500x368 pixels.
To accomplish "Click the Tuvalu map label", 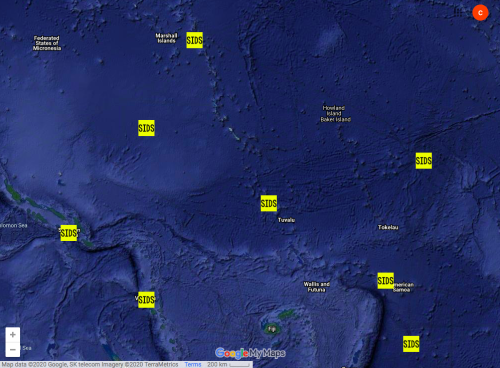I will [x=286, y=220].
